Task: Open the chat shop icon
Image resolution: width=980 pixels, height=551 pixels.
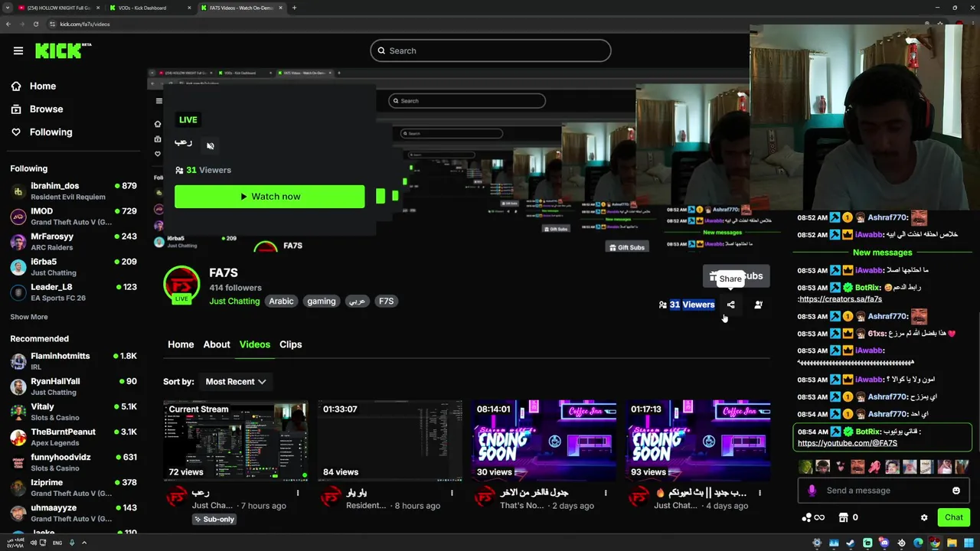Action: (844, 517)
